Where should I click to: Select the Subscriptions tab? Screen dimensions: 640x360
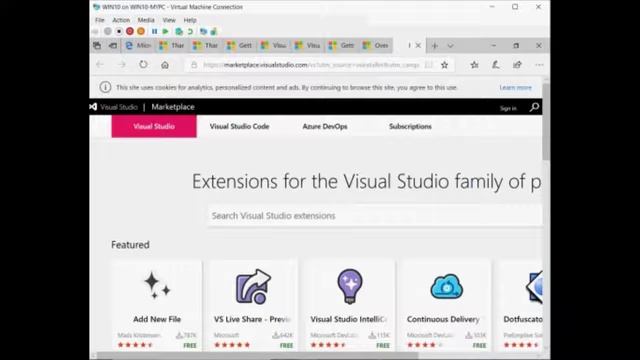(x=410, y=127)
